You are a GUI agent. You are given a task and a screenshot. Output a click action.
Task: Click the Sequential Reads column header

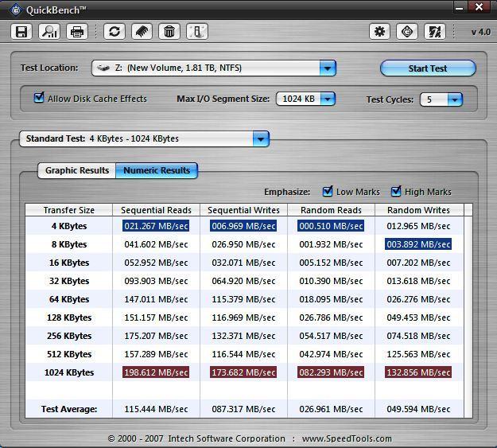coord(156,210)
